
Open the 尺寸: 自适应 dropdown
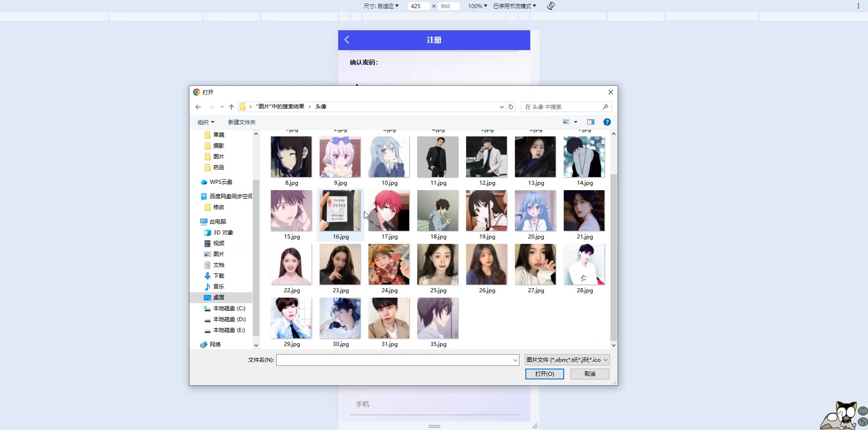(381, 6)
